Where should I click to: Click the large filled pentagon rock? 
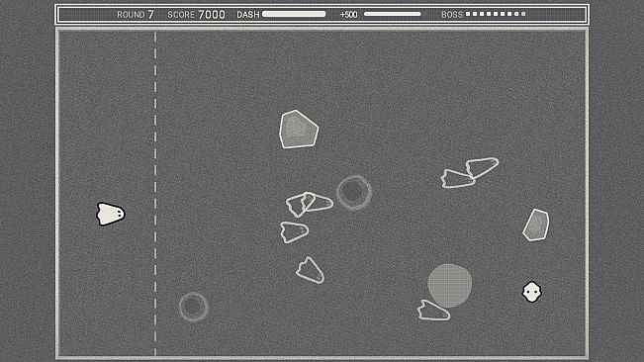[x=299, y=130]
